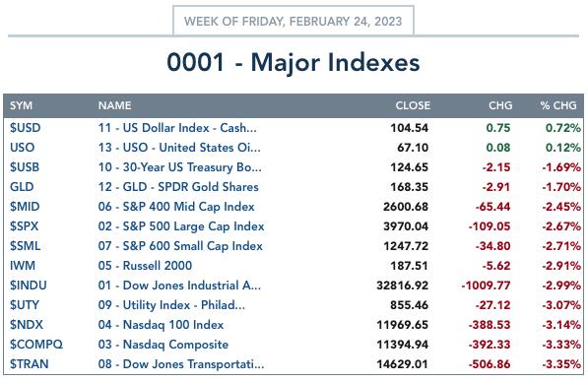Image resolution: width=588 pixels, height=382 pixels.
Task: Open the USO symbol link
Action: tap(22, 148)
